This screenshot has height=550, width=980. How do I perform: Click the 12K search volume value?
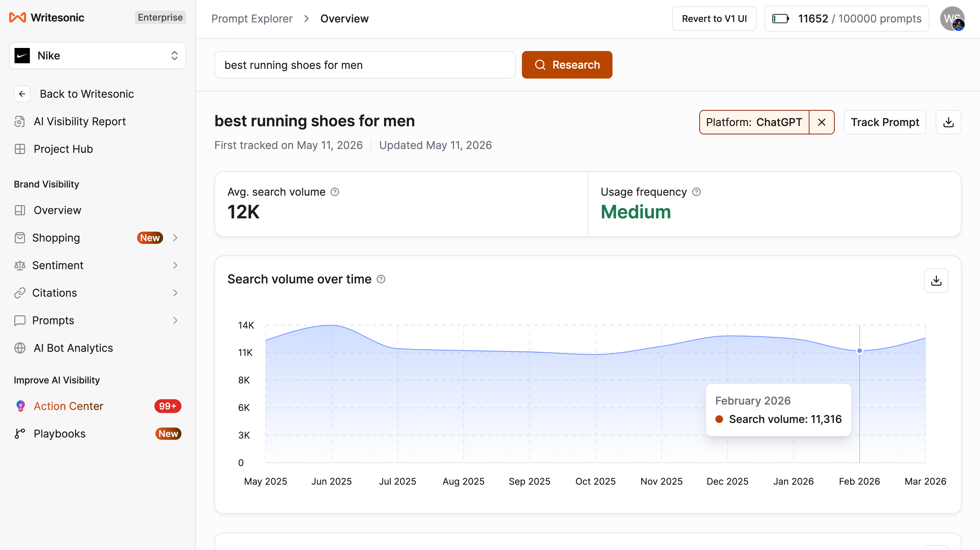tap(243, 212)
